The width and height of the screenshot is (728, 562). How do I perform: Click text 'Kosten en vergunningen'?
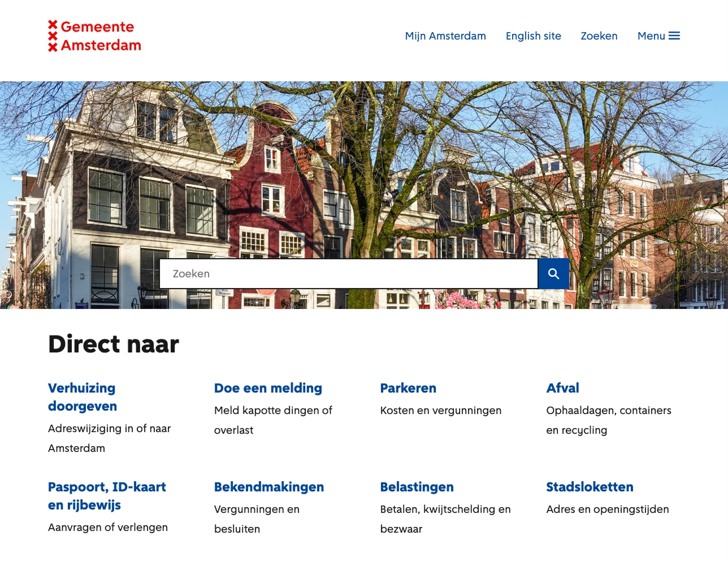pyautogui.click(x=441, y=411)
